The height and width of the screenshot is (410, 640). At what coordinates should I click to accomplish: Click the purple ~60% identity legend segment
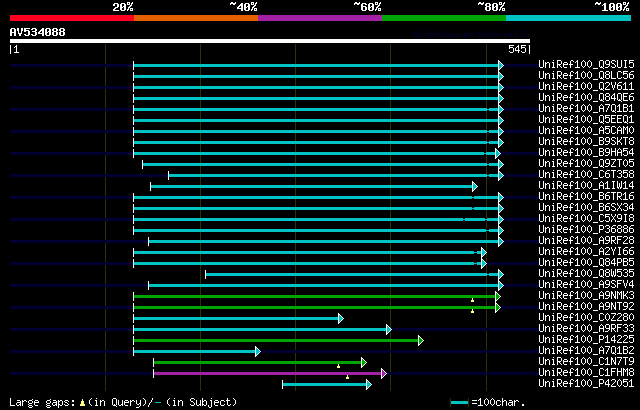click(x=320, y=18)
